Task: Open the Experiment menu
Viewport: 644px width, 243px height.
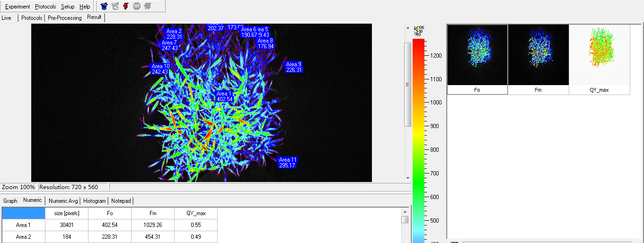Action: 18,7
